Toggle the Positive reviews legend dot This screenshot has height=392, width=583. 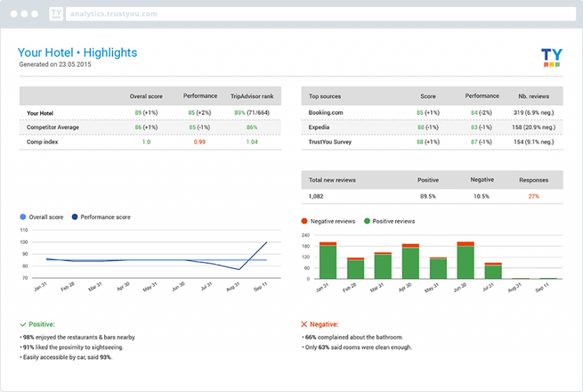tap(367, 221)
